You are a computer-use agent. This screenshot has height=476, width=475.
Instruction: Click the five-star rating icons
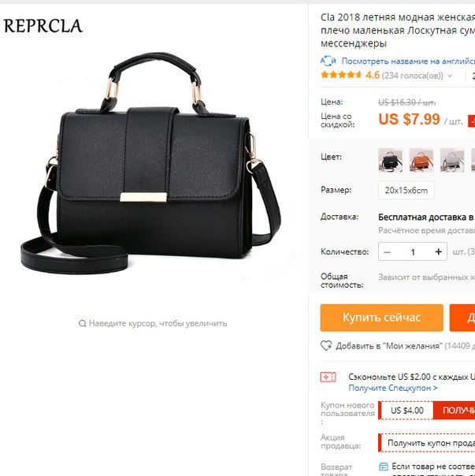[x=341, y=75]
